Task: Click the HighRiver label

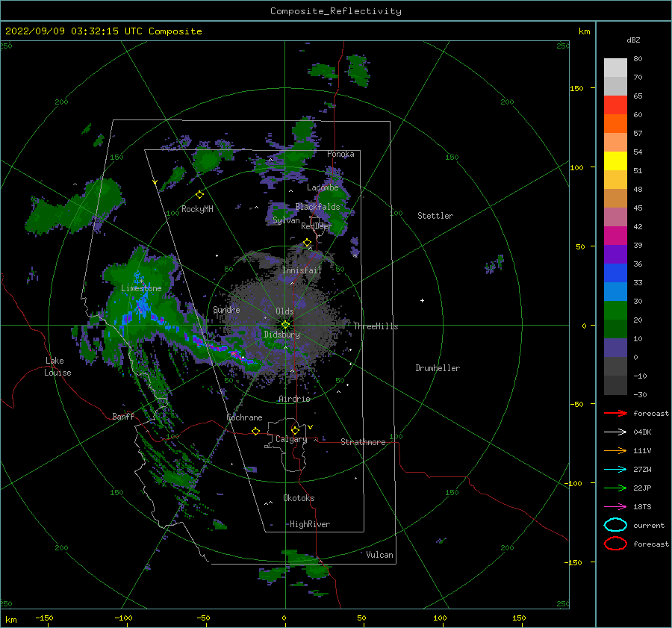Action: point(310,524)
